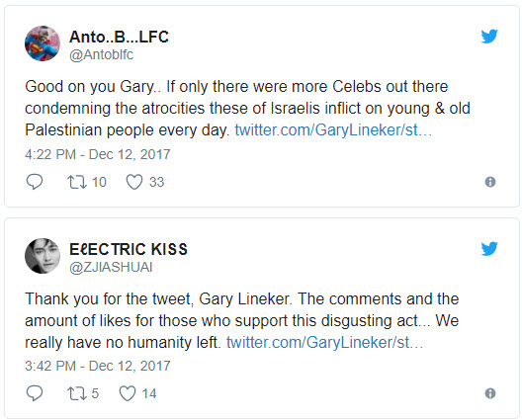Visit the @Antoblfc handle link

tap(101, 54)
